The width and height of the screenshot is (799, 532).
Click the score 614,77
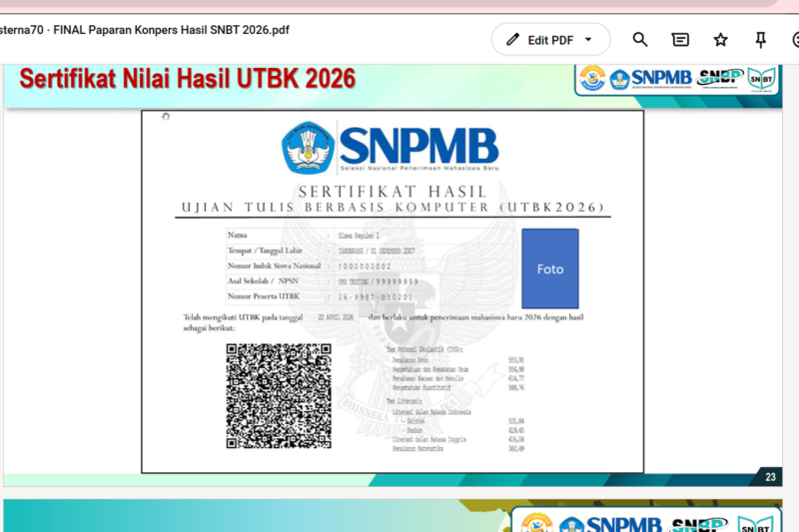(x=515, y=378)
